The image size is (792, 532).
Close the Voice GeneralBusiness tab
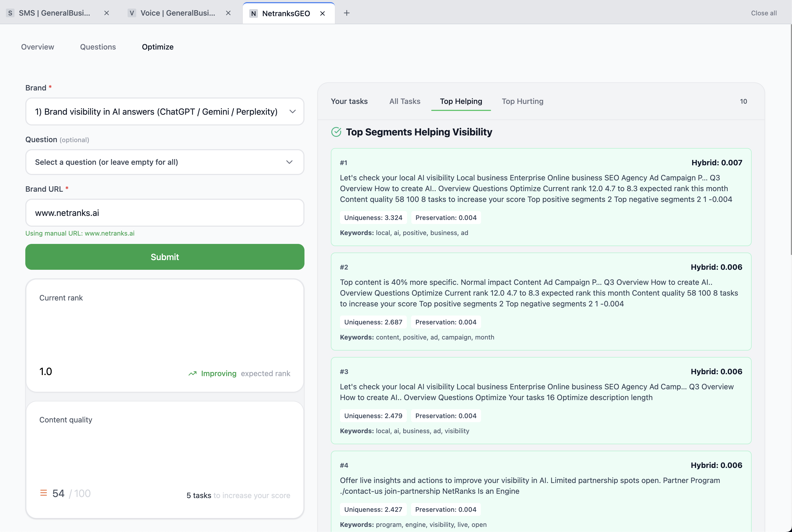pos(228,13)
